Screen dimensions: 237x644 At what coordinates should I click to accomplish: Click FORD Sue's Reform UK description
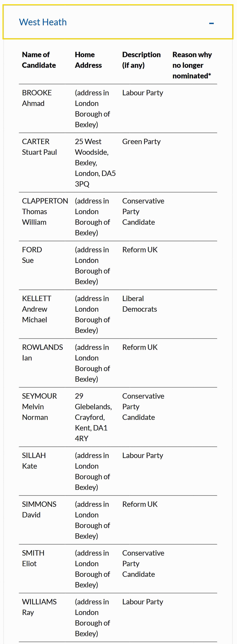[x=140, y=250]
